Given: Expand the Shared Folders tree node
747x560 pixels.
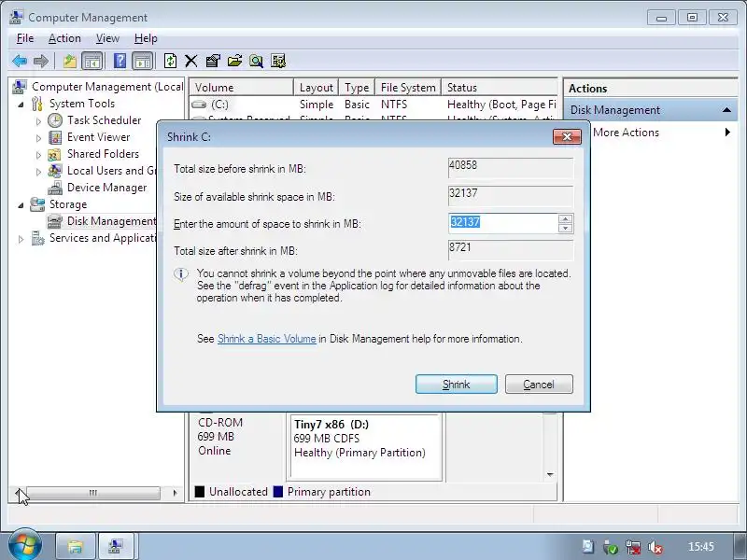Looking at the screenshot, I should tap(38, 155).
